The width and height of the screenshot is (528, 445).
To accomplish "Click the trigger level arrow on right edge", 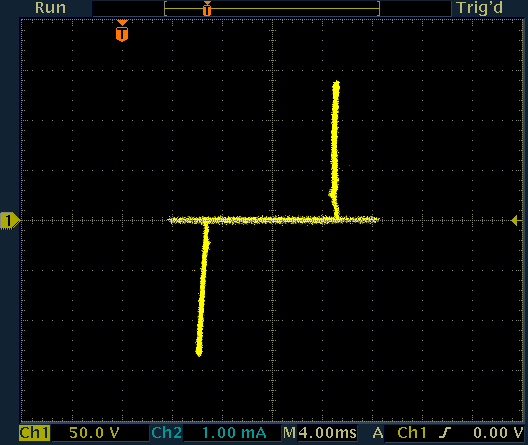I will tap(517, 221).
